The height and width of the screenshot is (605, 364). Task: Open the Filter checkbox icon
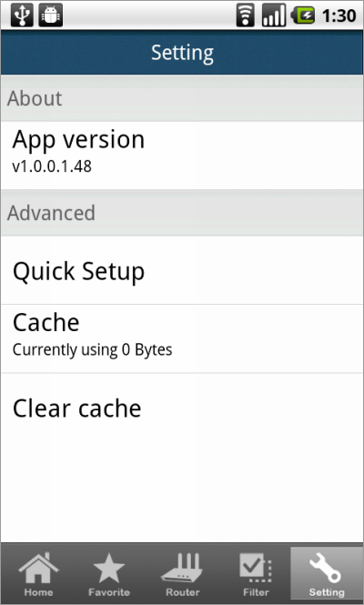pos(256,569)
